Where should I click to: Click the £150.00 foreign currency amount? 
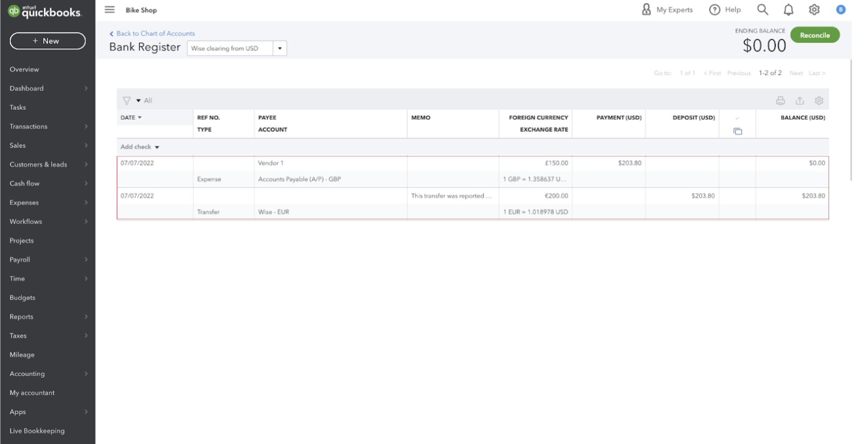click(557, 163)
